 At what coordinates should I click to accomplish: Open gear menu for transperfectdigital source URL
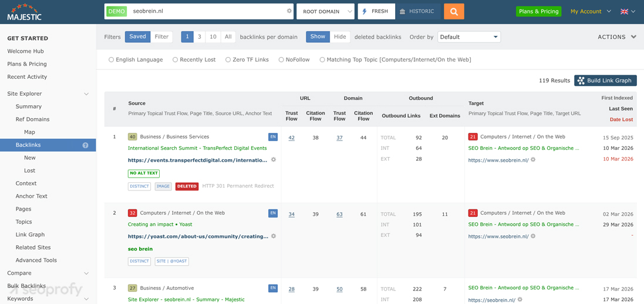pyautogui.click(x=274, y=160)
